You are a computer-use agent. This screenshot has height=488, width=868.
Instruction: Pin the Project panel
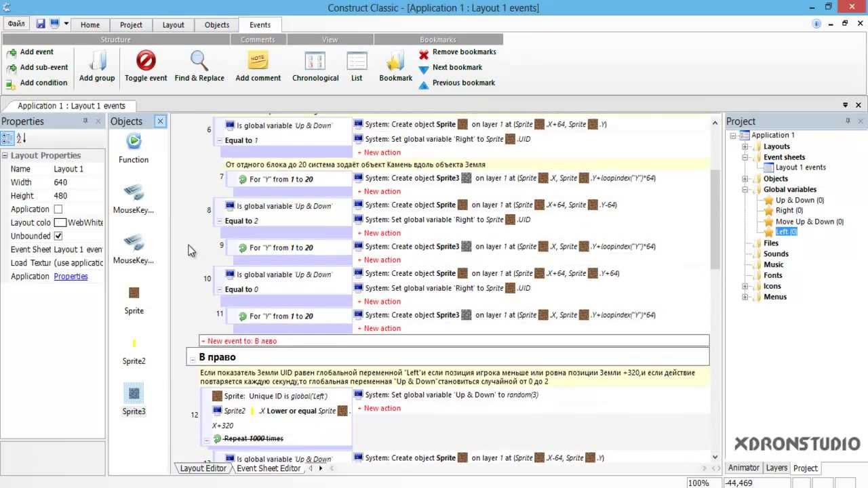(848, 121)
